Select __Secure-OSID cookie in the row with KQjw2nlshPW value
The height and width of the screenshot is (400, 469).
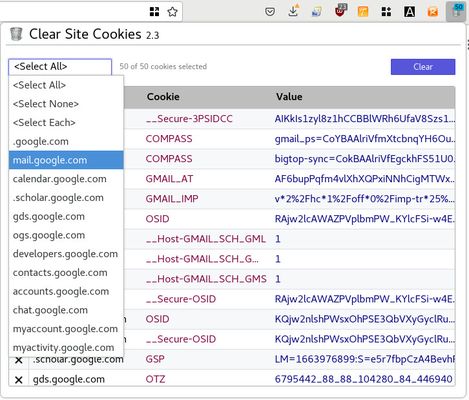(181, 339)
